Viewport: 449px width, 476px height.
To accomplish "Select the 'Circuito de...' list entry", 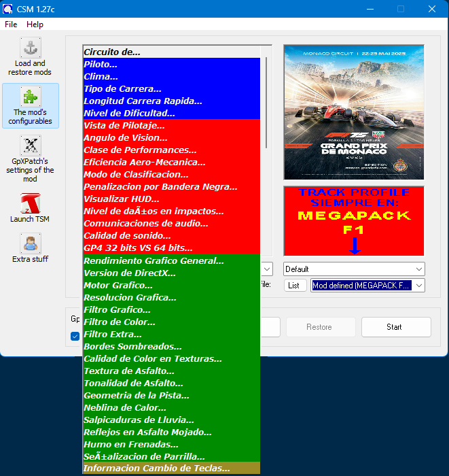I will coord(172,52).
